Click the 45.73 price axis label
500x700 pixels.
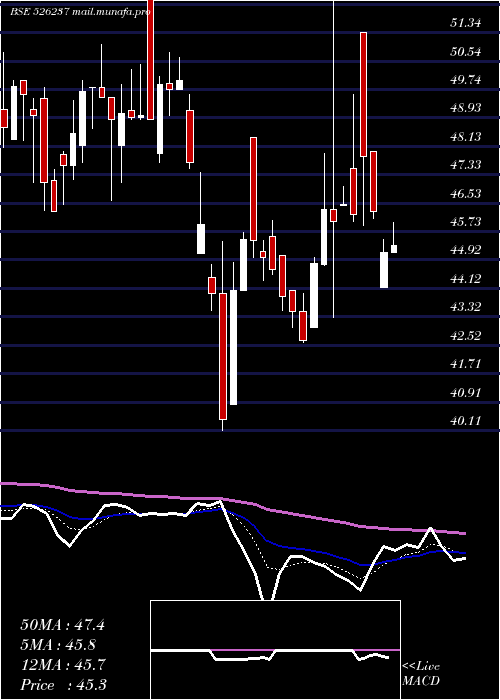click(466, 222)
